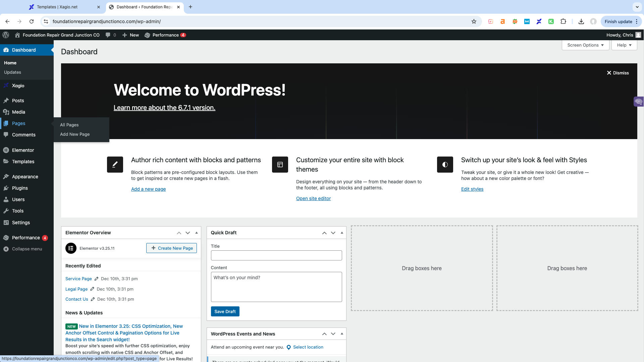The width and height of the screenshot is (644, 362).
Task: Click the Select location link
Action: (308, 347)
